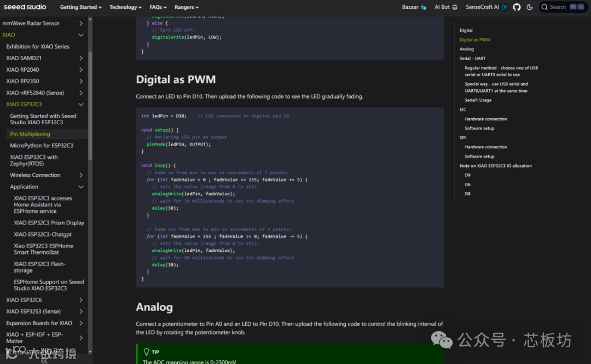The height and width of the screenshot is (364, 591).
Task: Jump to SPI section in contents
Action: (x=462, y=138)
